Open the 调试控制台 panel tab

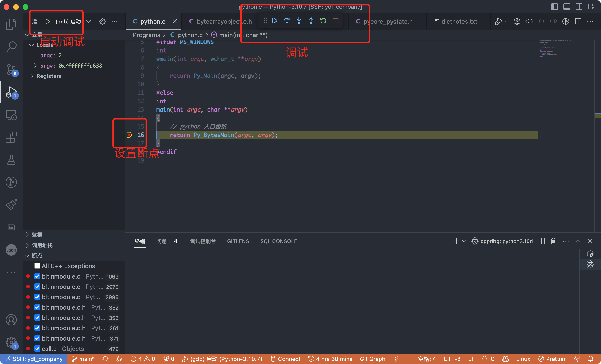(x=203, y=241)
